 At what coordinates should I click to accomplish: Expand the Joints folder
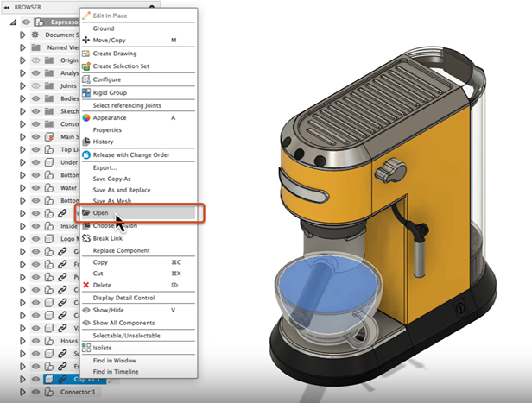point(22,85)
